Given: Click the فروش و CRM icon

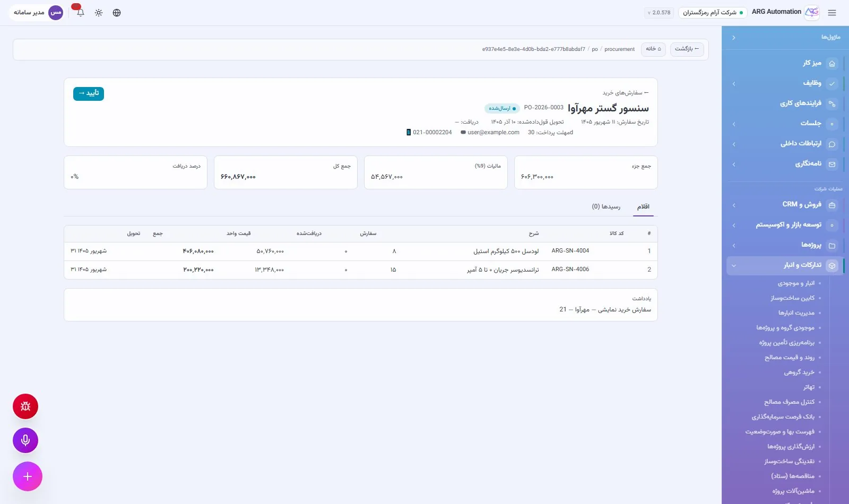Looking at the screenshot, I should tap(832, 205).
